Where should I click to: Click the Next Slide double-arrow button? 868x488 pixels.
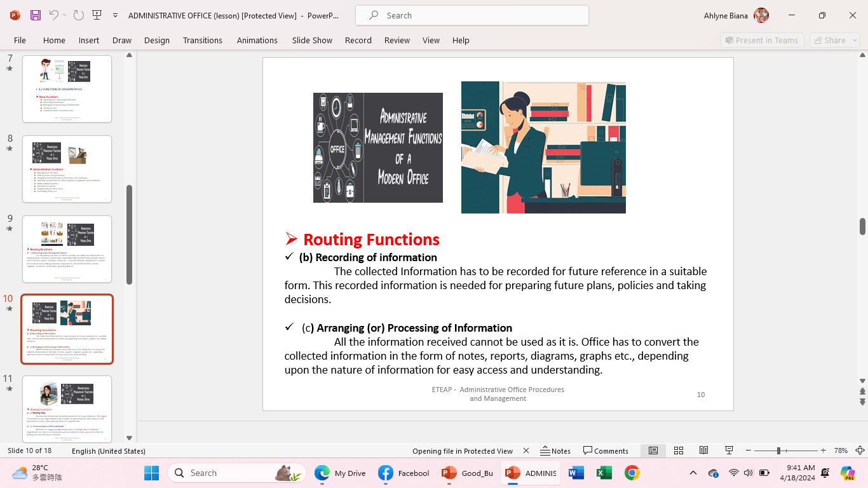pyautogui.click(x=862, y=402)
